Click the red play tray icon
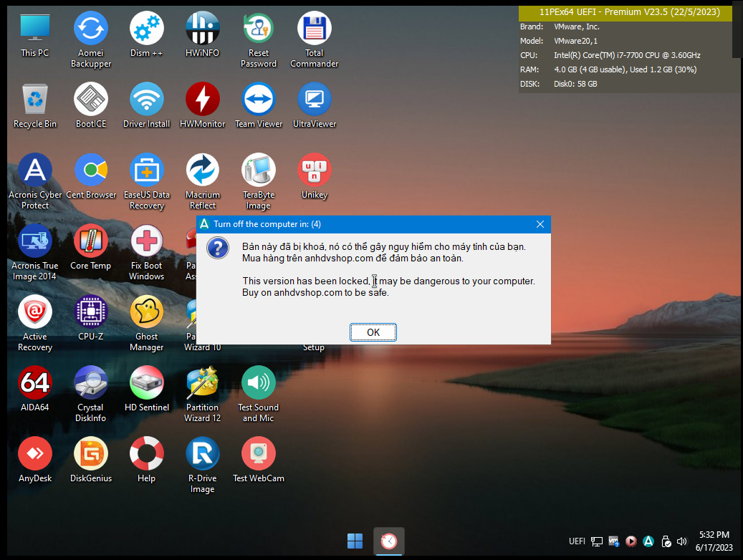Screen dimensions: 743x560 (631, 541)
